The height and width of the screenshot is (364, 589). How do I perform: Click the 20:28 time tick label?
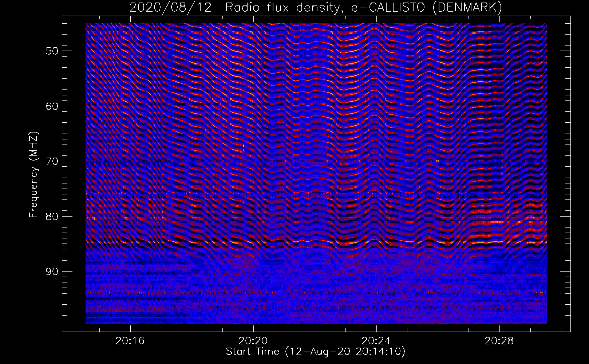tap(499, 341)
